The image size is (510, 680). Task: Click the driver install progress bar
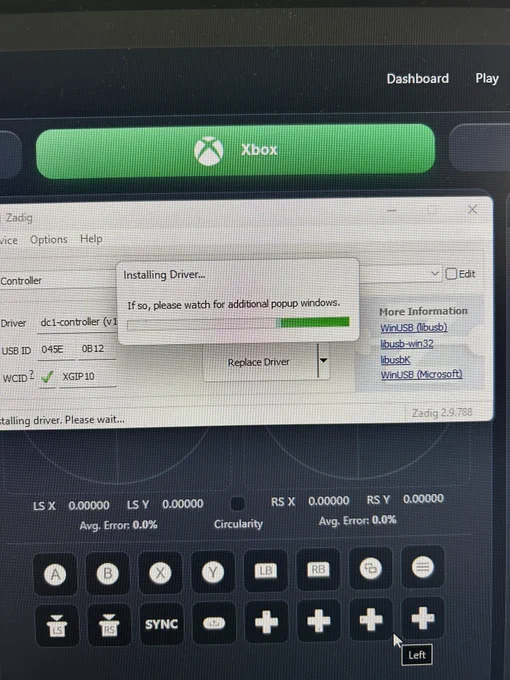(238, 323)
